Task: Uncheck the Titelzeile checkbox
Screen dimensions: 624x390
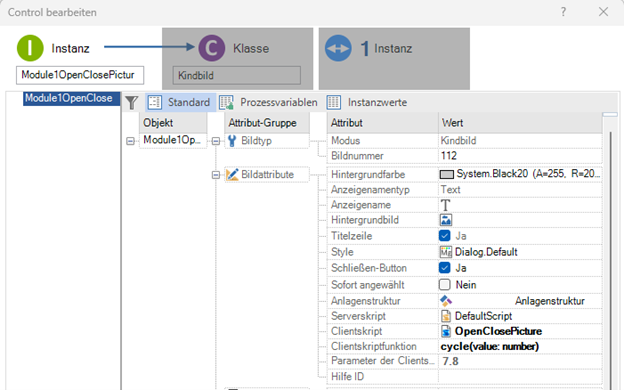Action: [445, 236]
